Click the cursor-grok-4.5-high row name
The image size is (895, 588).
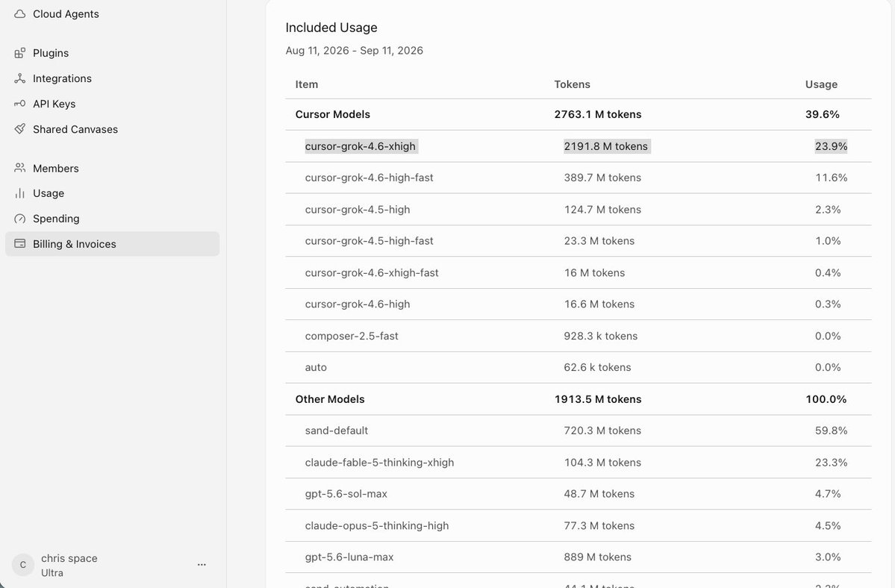pos(358,210)
